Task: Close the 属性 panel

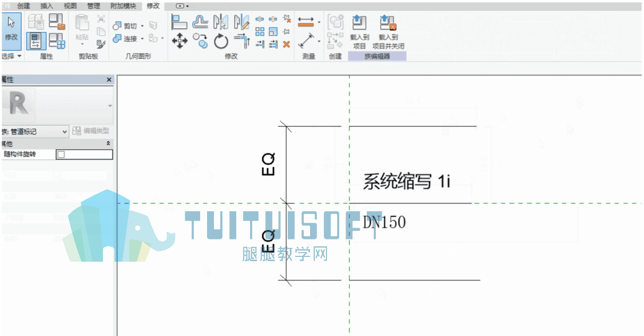Action: (x=109, y=80)
